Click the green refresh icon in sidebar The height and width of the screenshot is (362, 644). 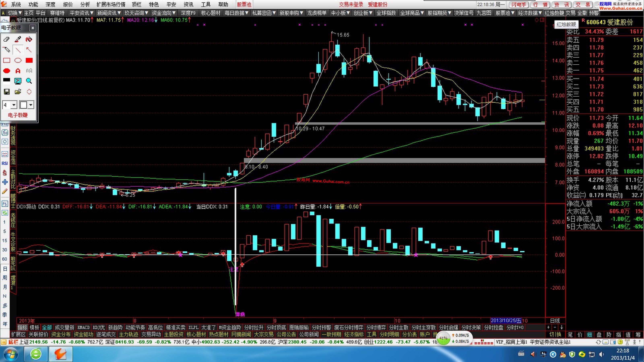[4, 213]
